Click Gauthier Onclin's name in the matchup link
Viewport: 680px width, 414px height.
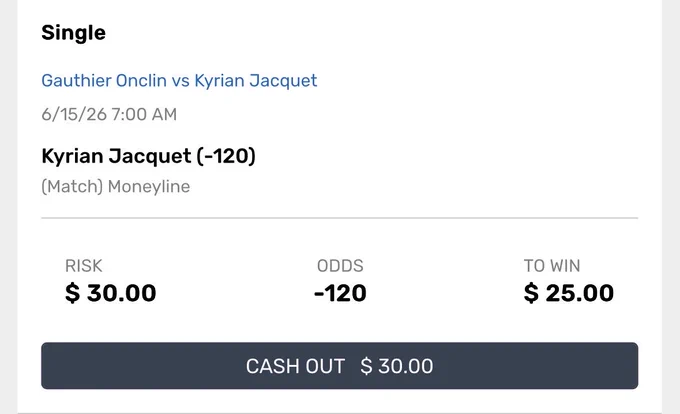click(x=104, y=81)
